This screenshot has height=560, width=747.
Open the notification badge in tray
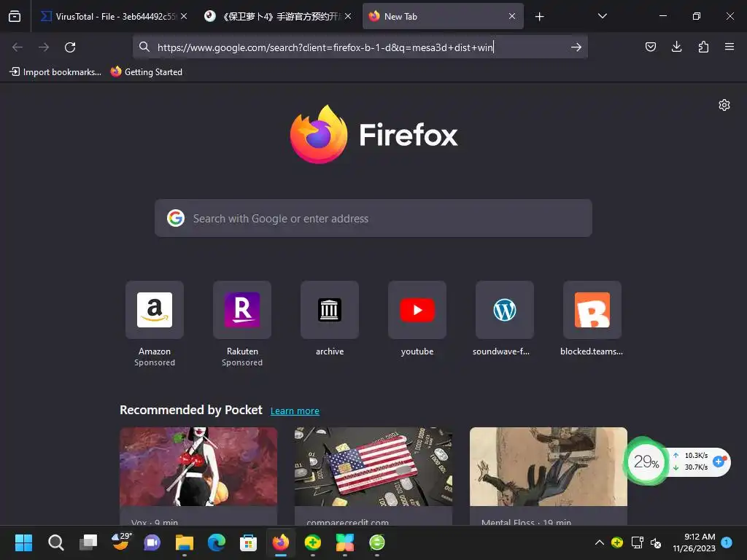click(x=727, y=542)
